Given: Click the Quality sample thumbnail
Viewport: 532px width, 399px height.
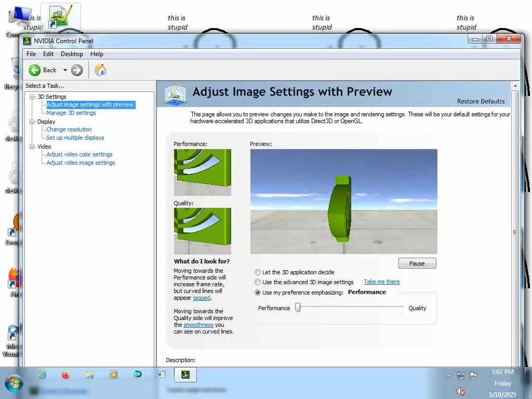Looking at the screenshot, I should 203,231.
